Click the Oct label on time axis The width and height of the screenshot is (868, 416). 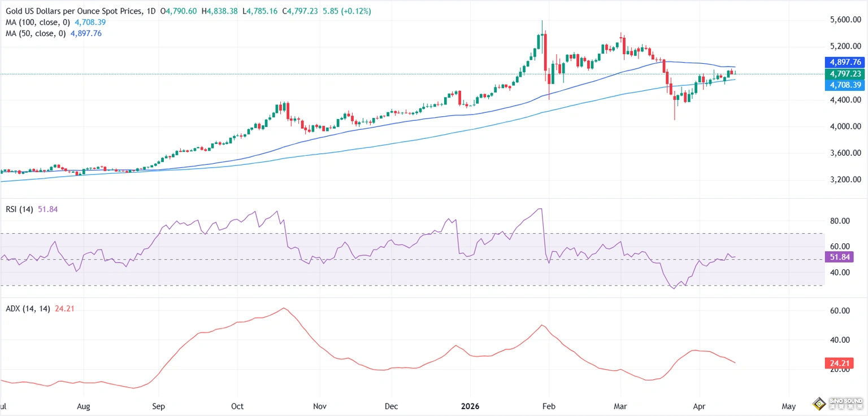click(x=237, y=406)
